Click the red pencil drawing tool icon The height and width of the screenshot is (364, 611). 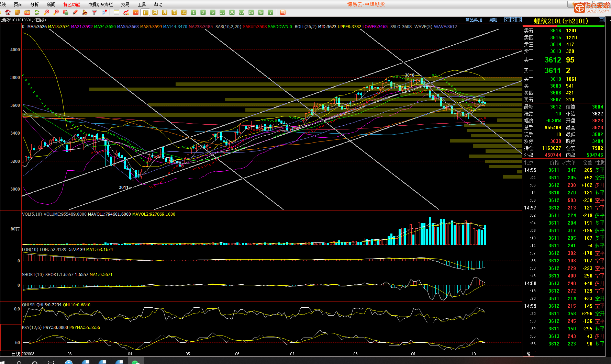pos(75,12)
